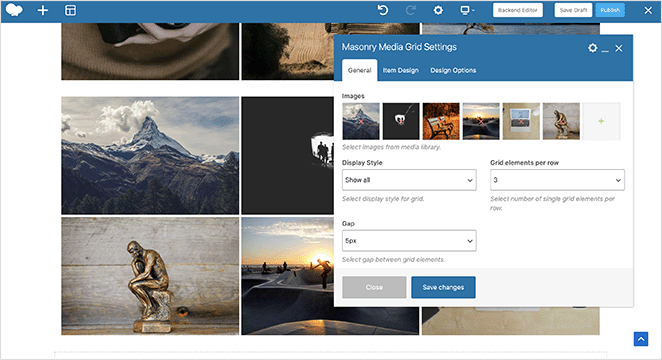Open the Design Options tab
The image size is (662, 360).
click(x=453, y=70)
